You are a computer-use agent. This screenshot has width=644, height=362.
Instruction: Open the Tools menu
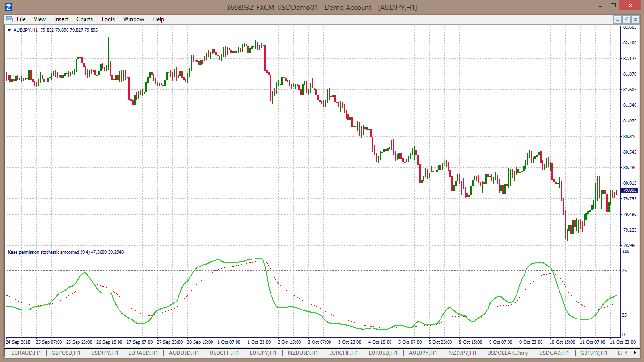[x=108, y=19]
